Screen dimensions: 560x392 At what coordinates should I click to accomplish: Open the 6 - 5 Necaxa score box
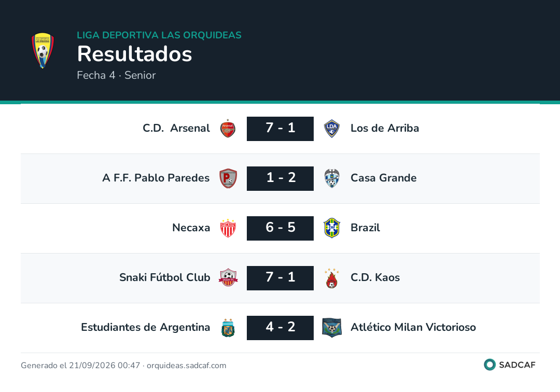pyautogui.click(x=280, y=228)
